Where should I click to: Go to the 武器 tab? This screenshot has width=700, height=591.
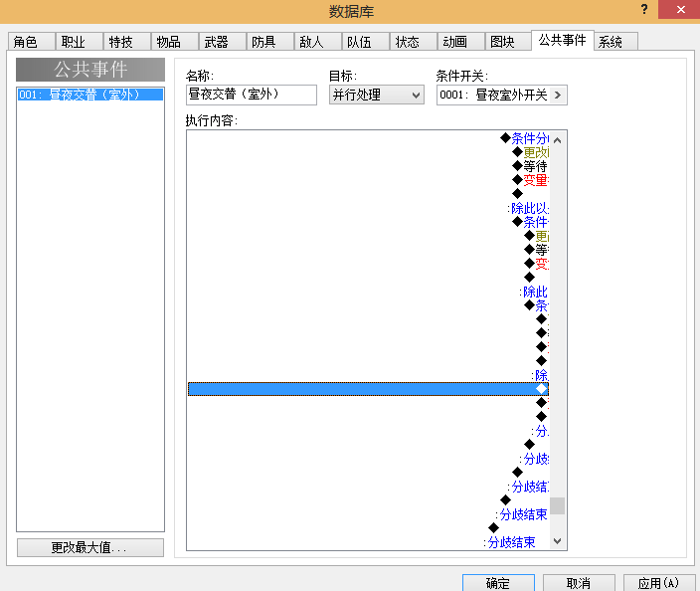(223, 42)
